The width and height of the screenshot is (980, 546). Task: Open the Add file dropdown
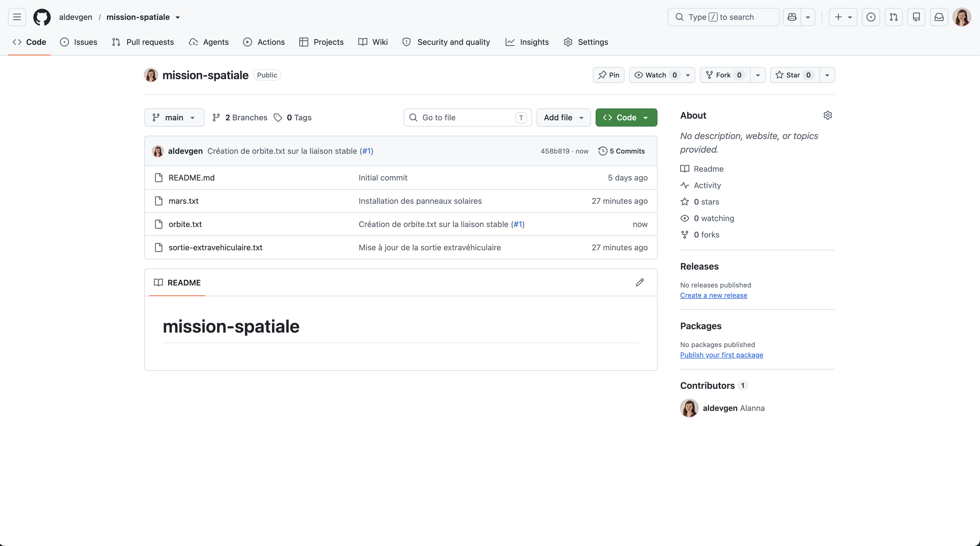(x=564, y=117)
